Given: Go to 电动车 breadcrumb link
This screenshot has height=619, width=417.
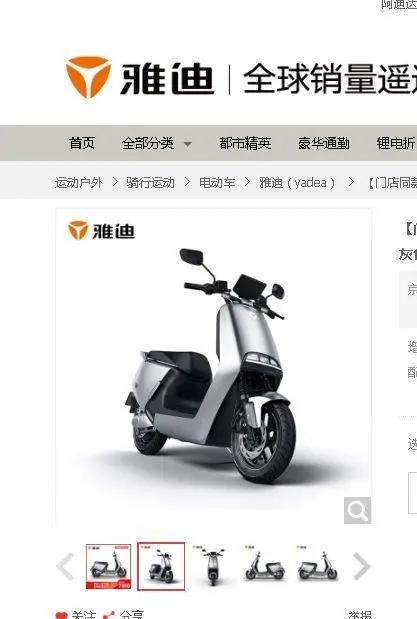Looking at the screenshot, I should (217, 183).
